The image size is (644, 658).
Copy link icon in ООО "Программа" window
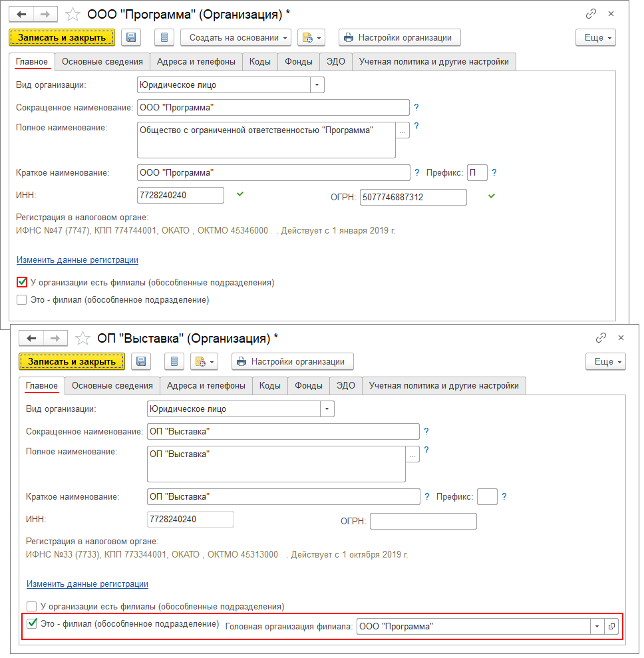(x=591, y=14)
